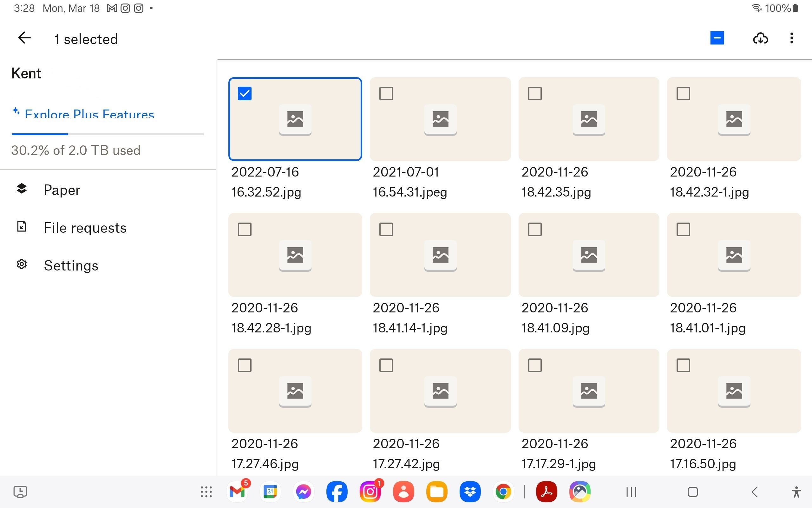Select checkbox of 2020-11-26 18.42.35.jpg

534,93
